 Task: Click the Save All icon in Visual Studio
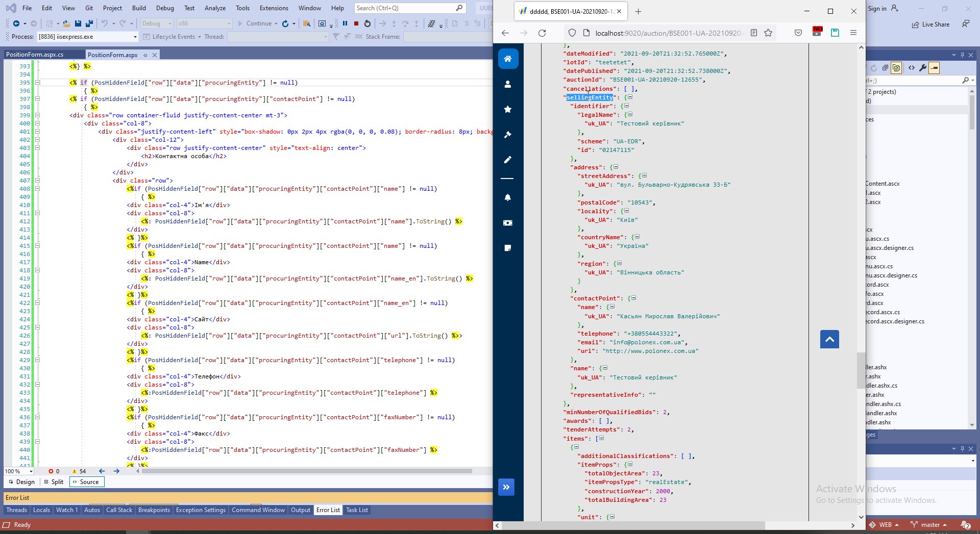(89, 23)
